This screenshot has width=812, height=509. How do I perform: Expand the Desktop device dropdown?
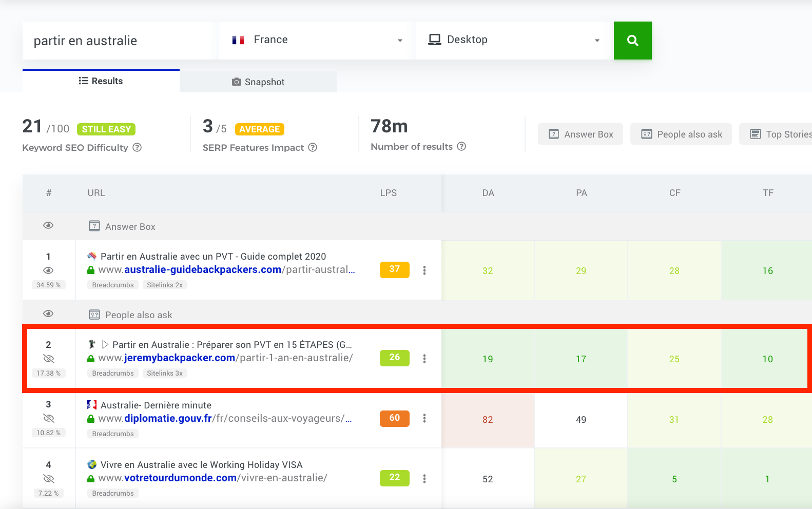tap(514, 40)
